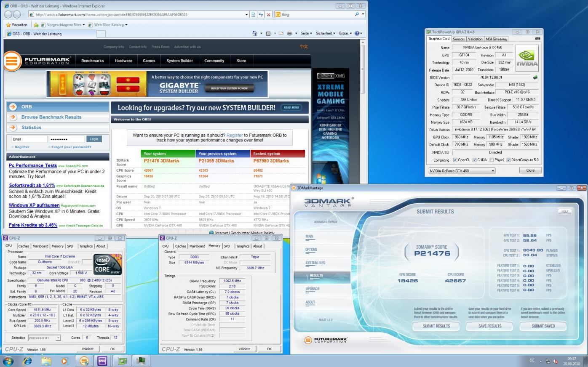Click the IE back navigation button
This screenshot has width=588, height=367.
(8, 14)
